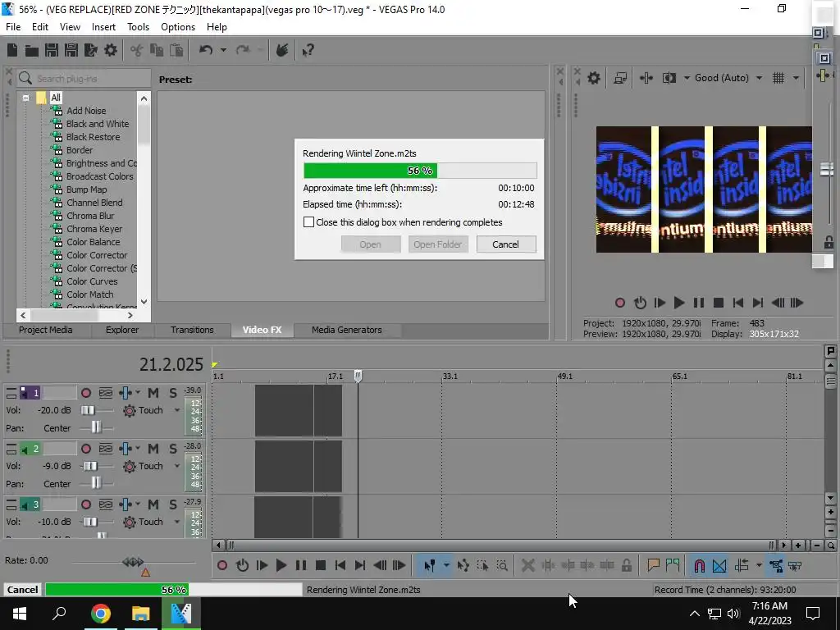Open the Insert menu
The width and height of the screenshot is (840, 630).
click(103, 27)
